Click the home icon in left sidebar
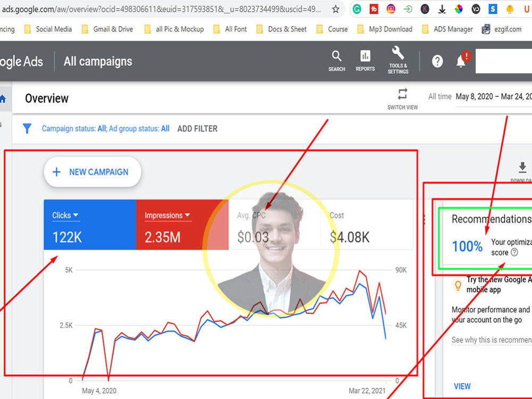The height and width of the screenshot is (399, 532). pos(3,99)
